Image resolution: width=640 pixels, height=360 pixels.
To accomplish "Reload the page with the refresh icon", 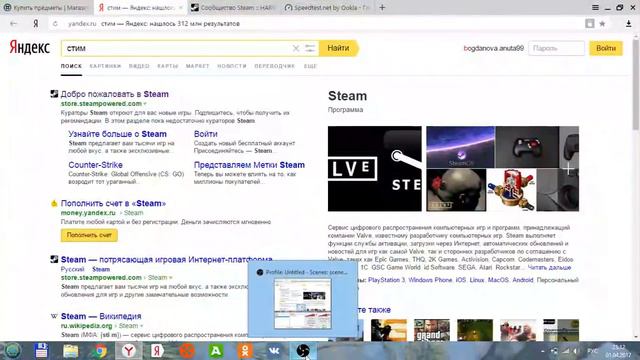I will coord(55,24).
